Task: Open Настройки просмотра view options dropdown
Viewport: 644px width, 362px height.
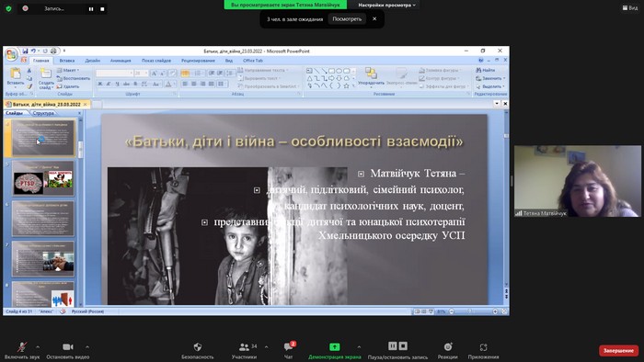Action: point(386,5)
